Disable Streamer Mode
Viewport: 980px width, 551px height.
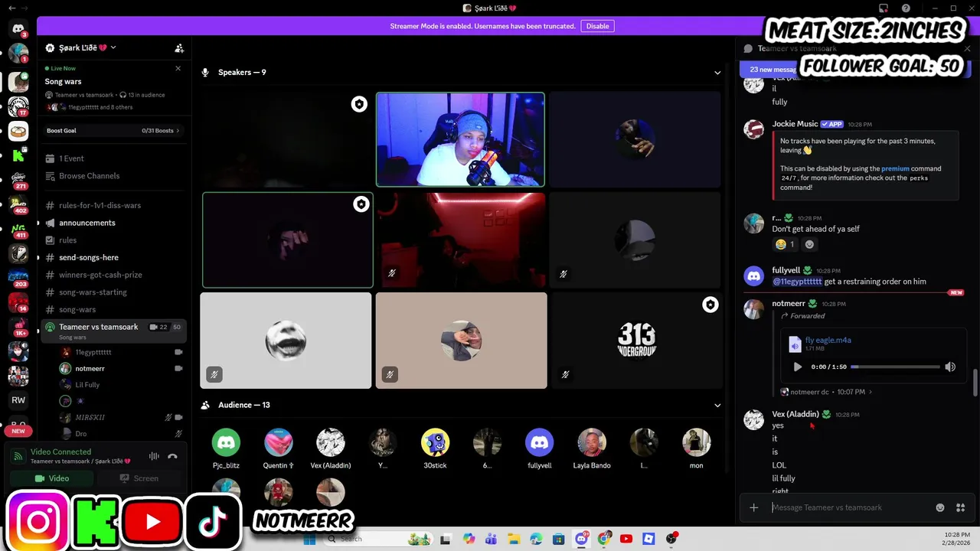[x=597, y=26]
